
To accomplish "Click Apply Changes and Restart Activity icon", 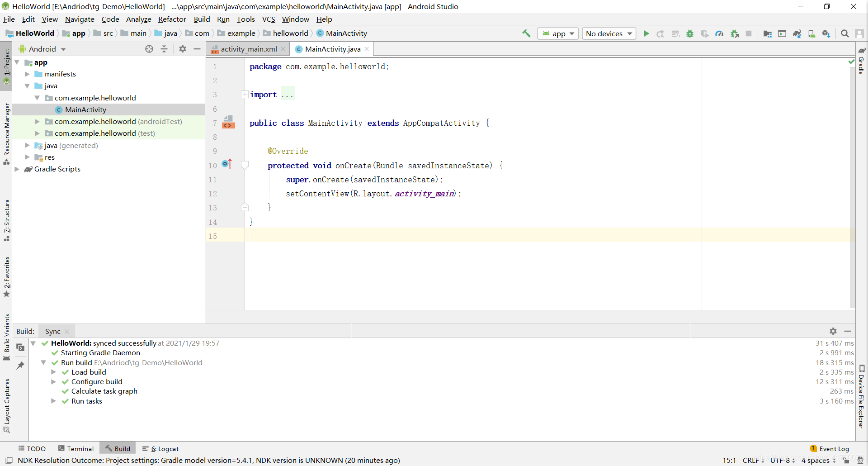I will (x=660, y=33).
